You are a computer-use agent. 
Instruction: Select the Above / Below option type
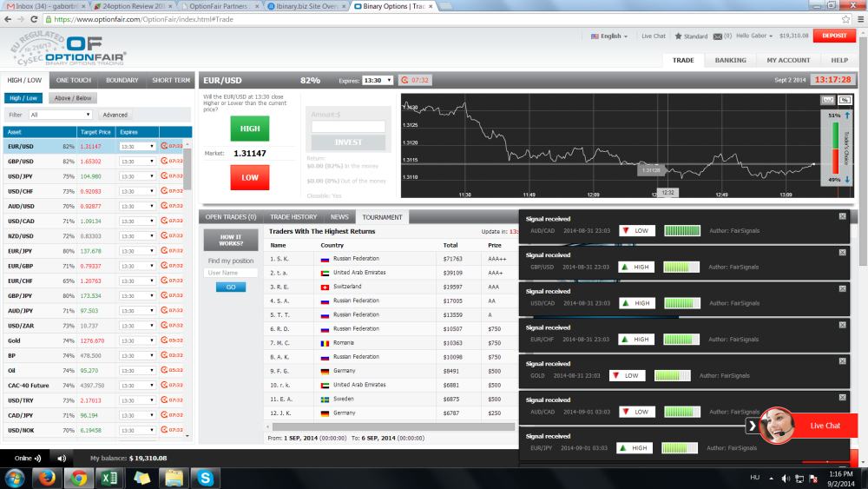(73, 98)
